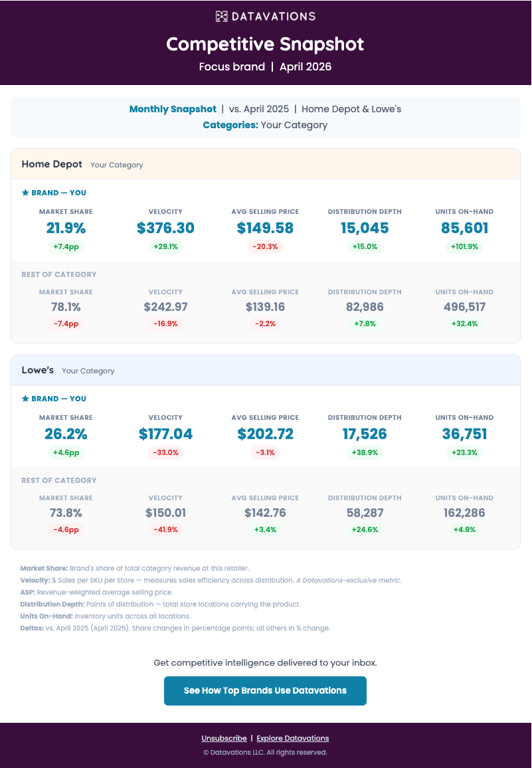Click the +38.9% delta badge
The width and height of the screenshot is (532, 768).
click(365, 452)
